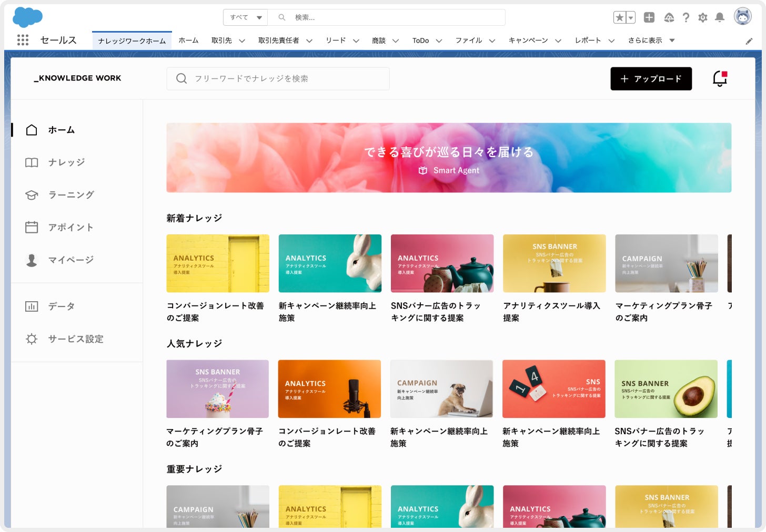Viewport: 766px width, 532px height.
Task: Switch to the 取引先責任者 tab
Action: 279,40
